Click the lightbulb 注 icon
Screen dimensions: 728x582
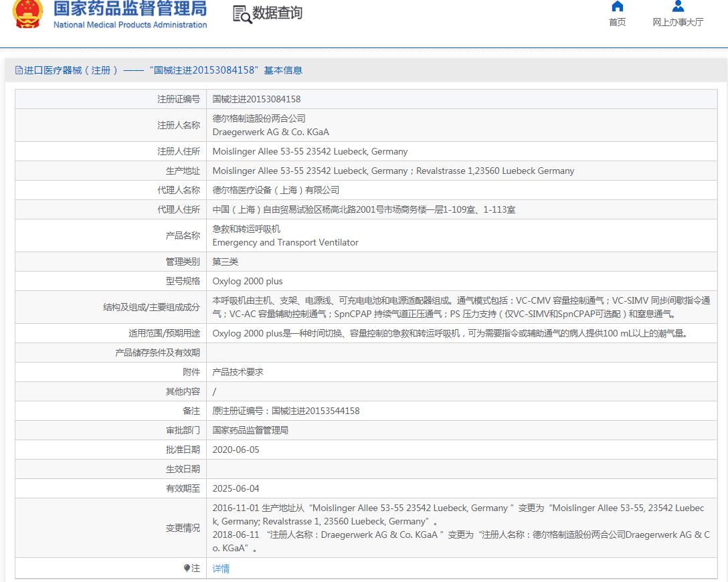[x=187, y=568]
